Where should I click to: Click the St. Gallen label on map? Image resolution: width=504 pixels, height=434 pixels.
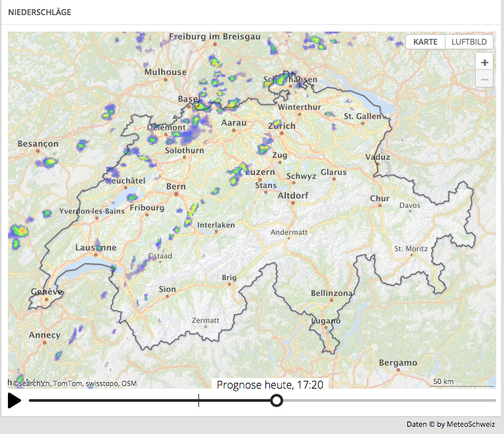[x=362, y=116]
